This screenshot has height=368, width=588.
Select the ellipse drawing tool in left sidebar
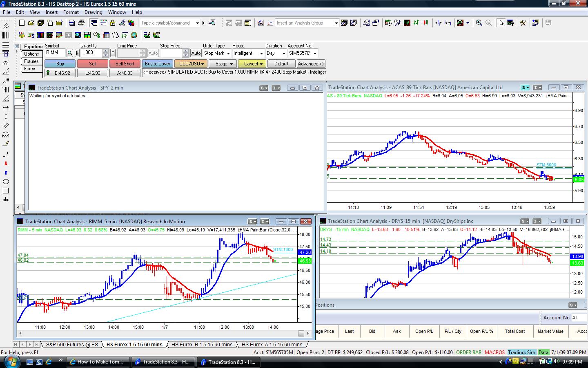6,181
